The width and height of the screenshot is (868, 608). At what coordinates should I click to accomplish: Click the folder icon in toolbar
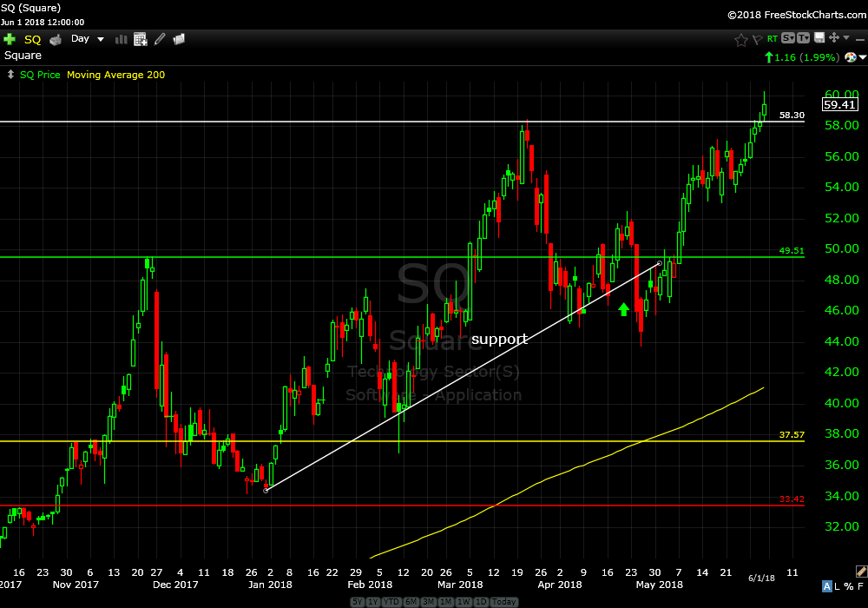click(180, 39)
